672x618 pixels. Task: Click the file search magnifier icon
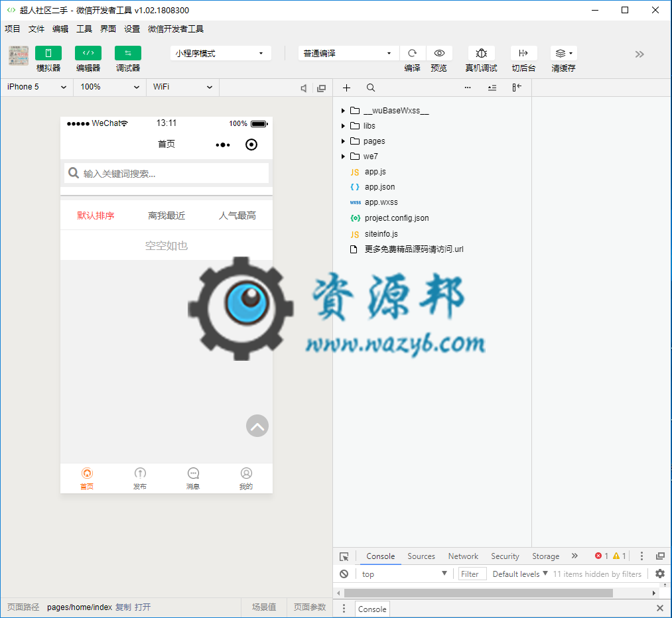click(x=371, y=88)
